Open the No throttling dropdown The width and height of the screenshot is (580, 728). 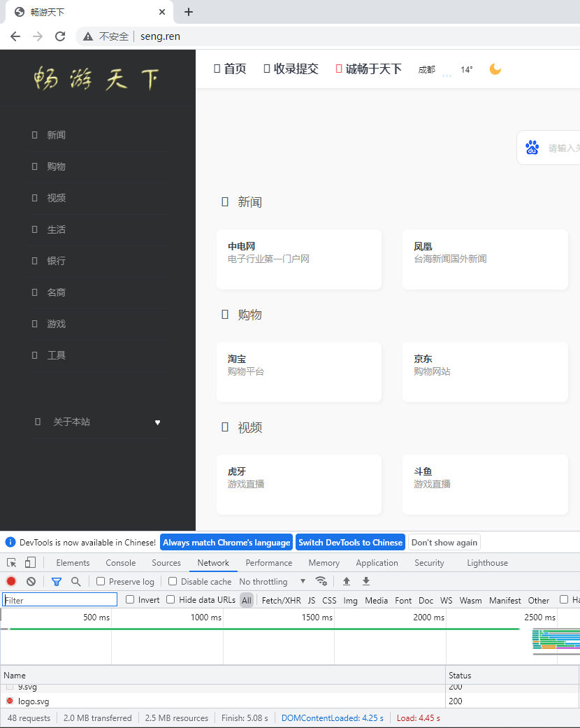point(273,581)
